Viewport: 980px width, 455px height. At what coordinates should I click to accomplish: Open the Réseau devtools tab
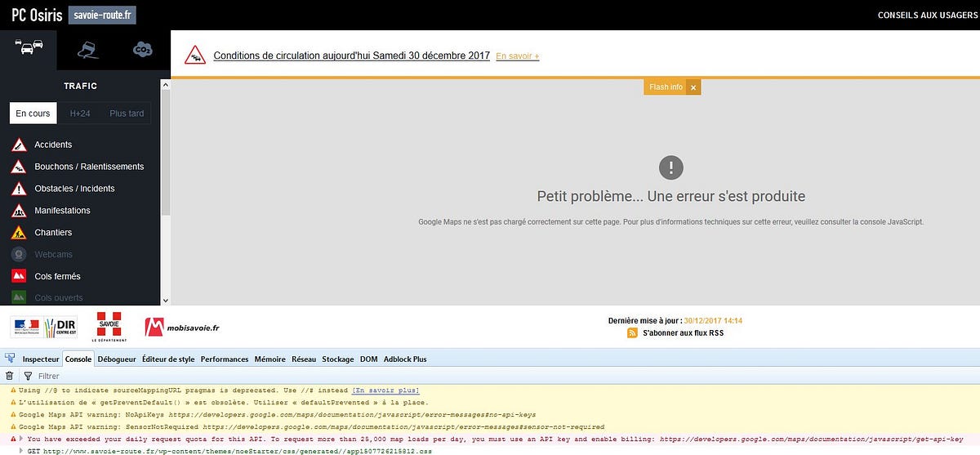click(x=304, y=359)
